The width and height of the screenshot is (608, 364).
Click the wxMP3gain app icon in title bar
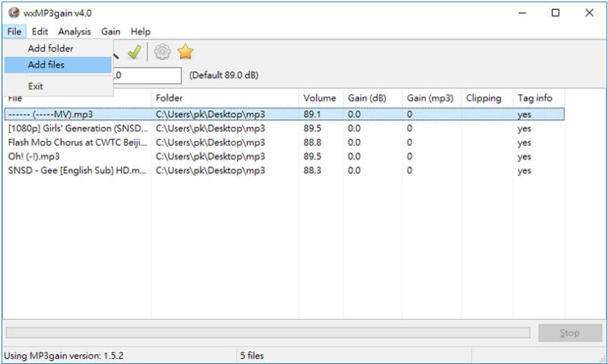[x=14, y=13]
